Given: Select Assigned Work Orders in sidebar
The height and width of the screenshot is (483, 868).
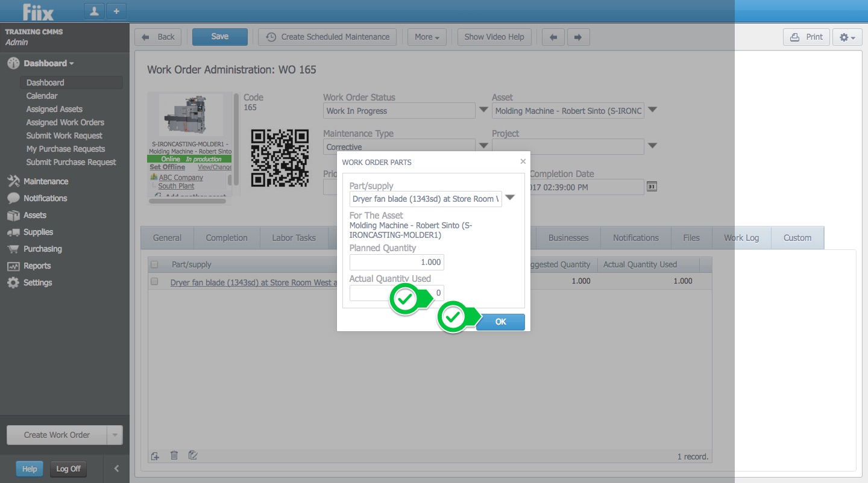Looking at the screenshot, I should (65, 122).
